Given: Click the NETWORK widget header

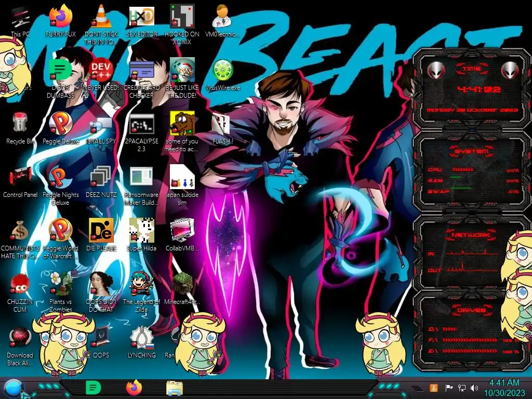Looking at the screenshot, I should pyautogui.click(x=471, y=235).
